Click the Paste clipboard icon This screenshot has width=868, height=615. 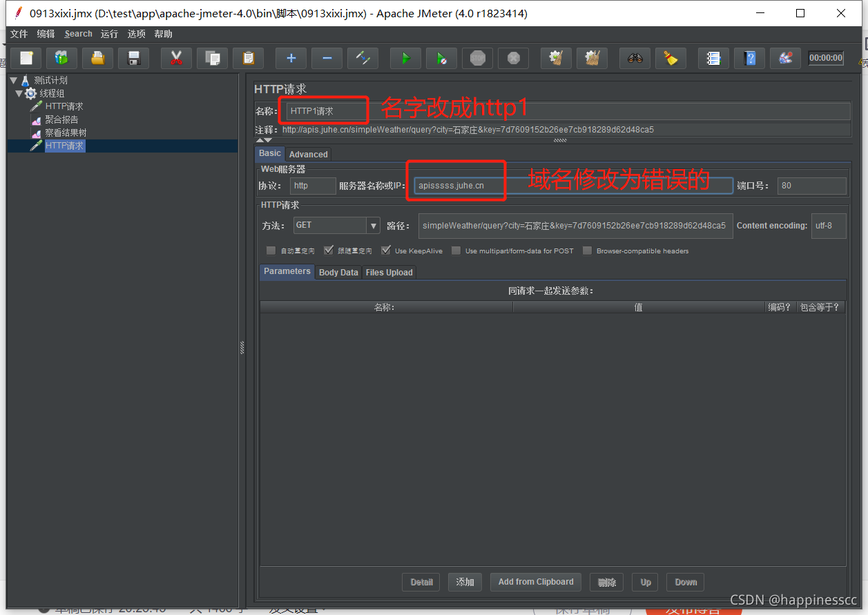tap(249, 58)
